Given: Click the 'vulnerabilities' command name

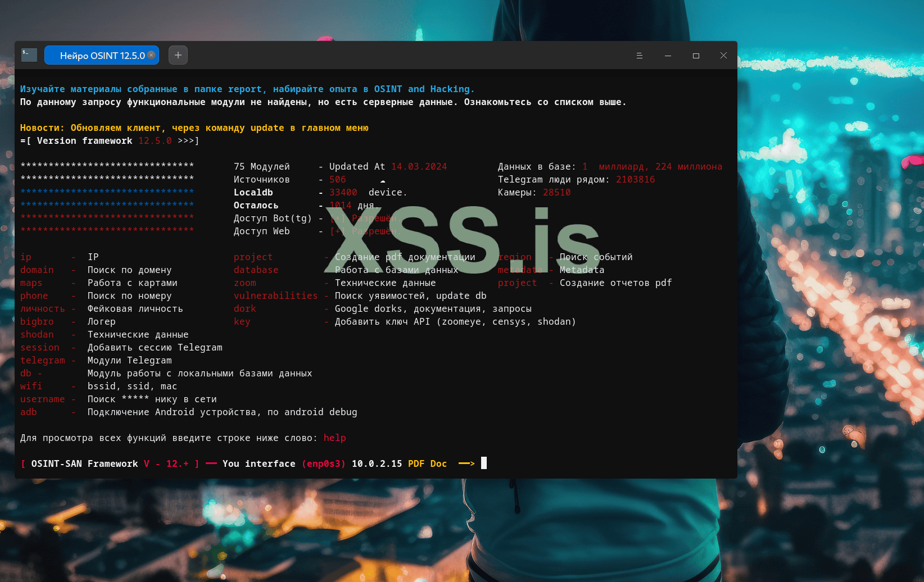Looking at the screenshot, I should [276, 295].
